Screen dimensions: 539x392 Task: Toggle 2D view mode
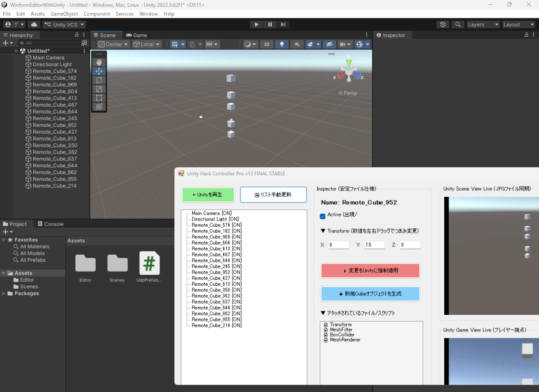click(267, 44)
